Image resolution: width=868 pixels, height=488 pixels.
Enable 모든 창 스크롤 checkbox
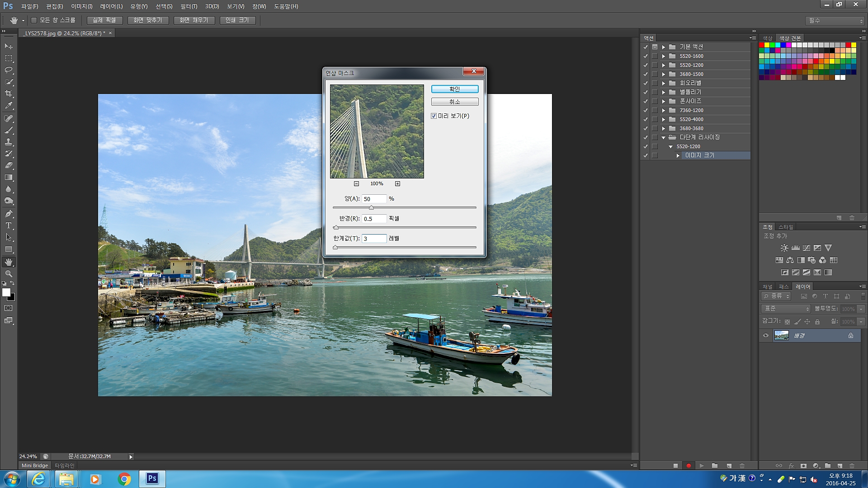[x=34, y=20]
